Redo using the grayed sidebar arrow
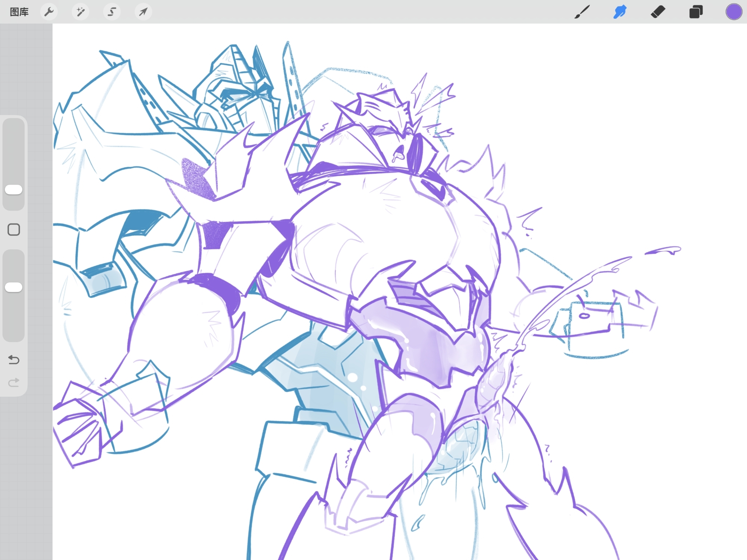This screenshot has width=747, height=560. (x=14, y=383)
